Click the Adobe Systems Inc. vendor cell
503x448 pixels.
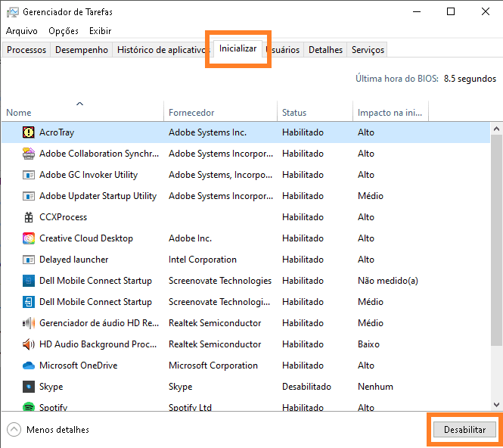(207, 132)
